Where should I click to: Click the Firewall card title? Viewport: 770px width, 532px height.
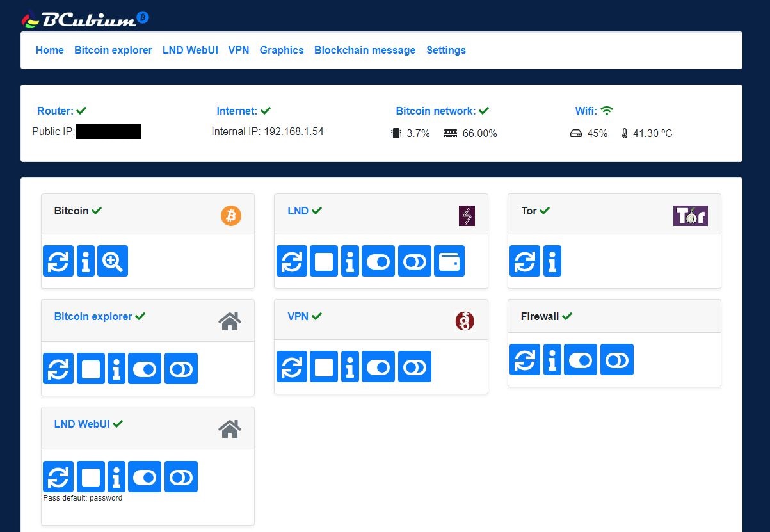(x=540, y=316)
